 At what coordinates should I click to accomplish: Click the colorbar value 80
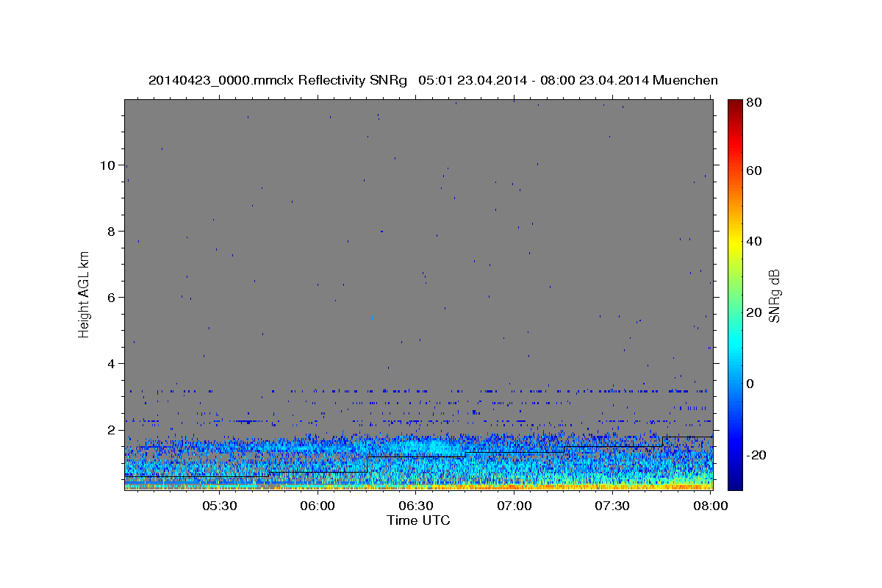pos(755,104)
